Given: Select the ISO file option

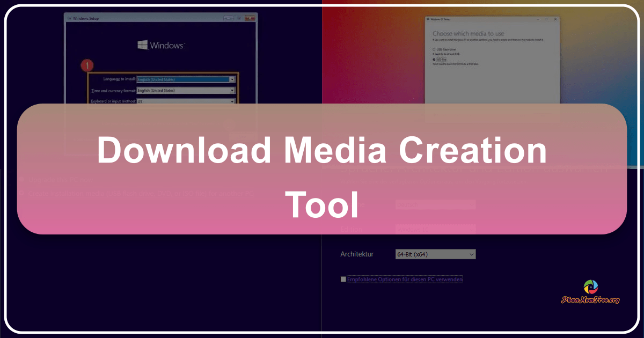Looking at the screenshot, I should [x=434, y=60].
